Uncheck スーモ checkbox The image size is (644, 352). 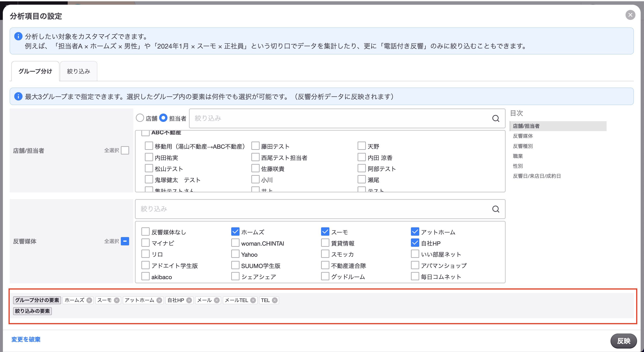click(325, 232)
